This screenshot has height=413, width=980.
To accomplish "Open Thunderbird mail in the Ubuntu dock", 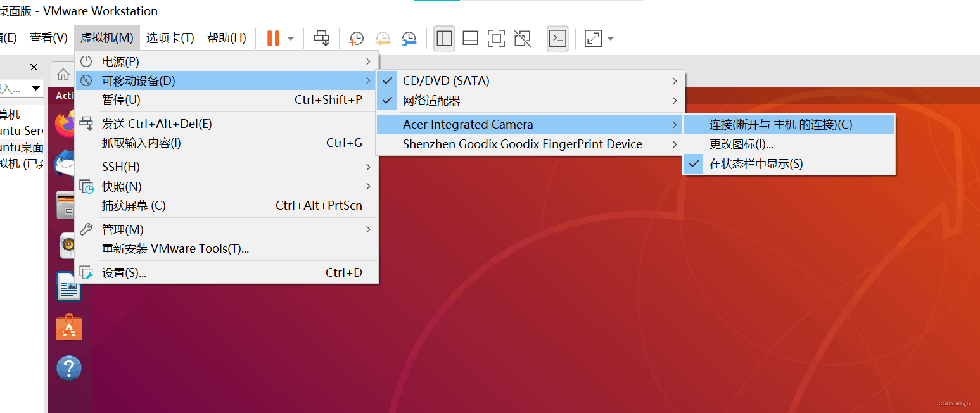I will click(65, 165).
